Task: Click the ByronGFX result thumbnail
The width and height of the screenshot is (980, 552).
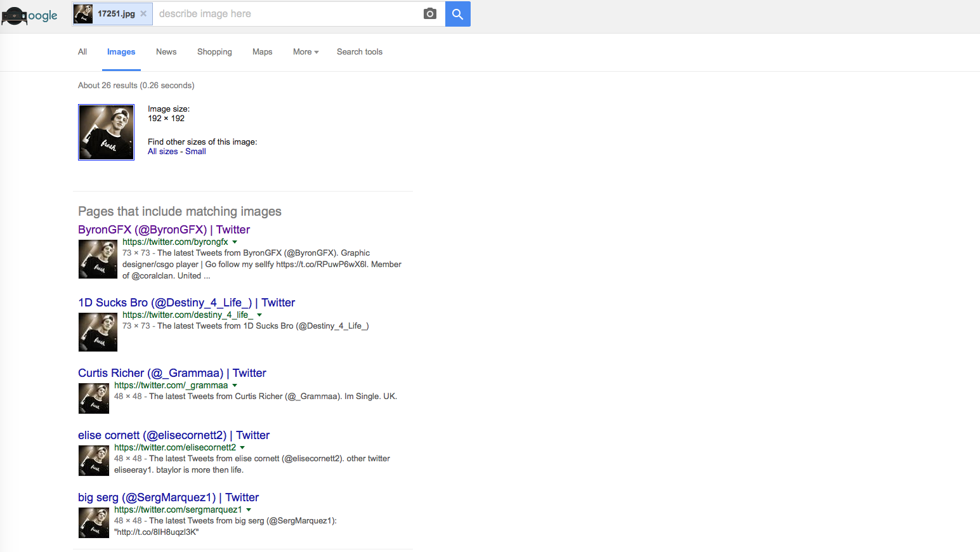Action: coord(98,259)
